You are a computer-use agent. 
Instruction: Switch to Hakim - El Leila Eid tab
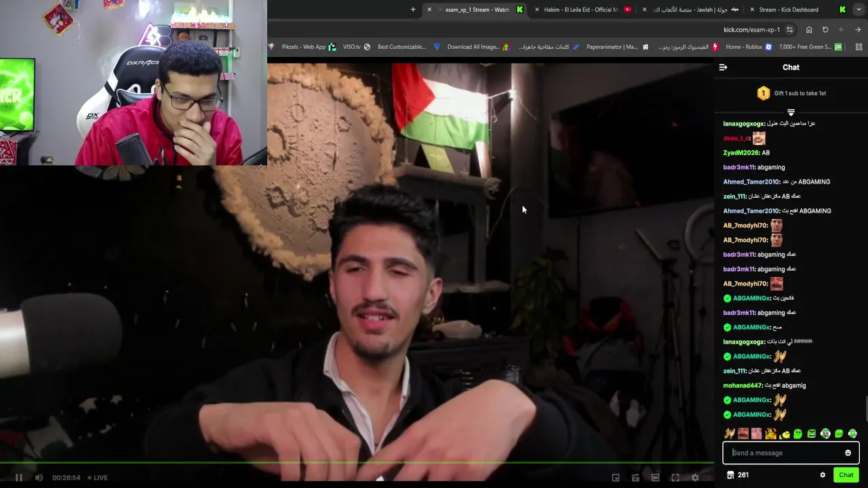pyautogui.click(x=581, y=9)
